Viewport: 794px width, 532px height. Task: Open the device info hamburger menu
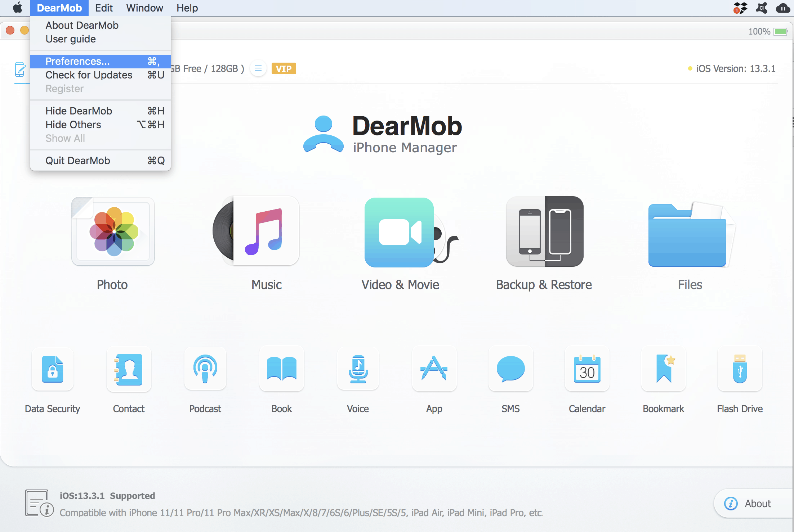(258, 68)
